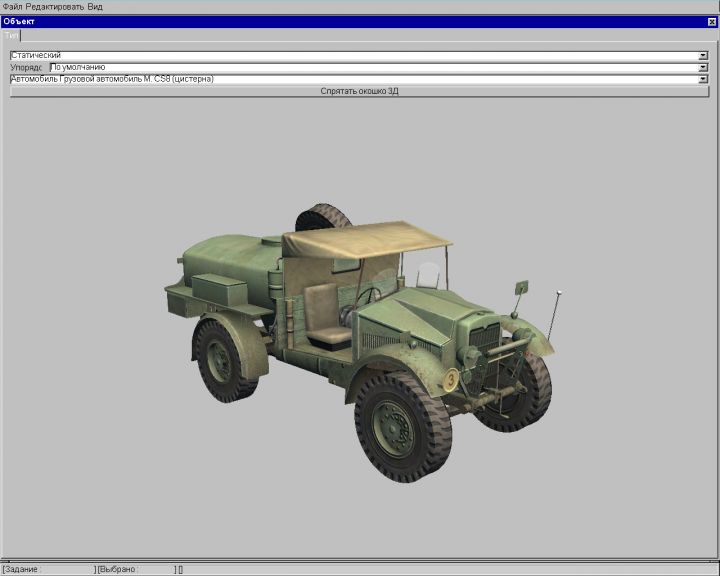This screenshot has width=720, height=576.
Task: Expand the Статический dropdown arrow
Action: tap(703, 56)
